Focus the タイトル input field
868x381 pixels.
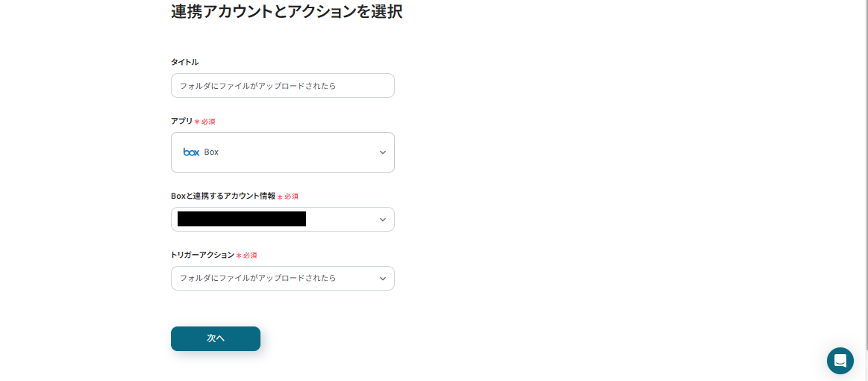(x=282, y=86)
